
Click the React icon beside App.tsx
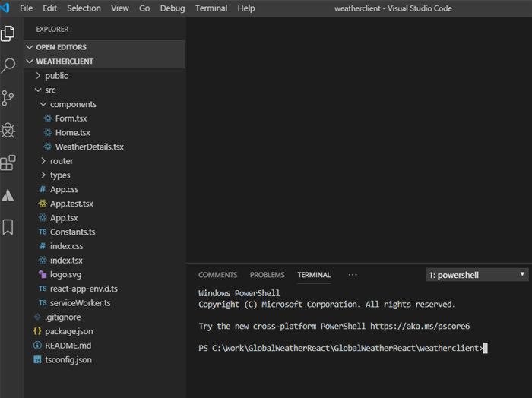(43, 218)
